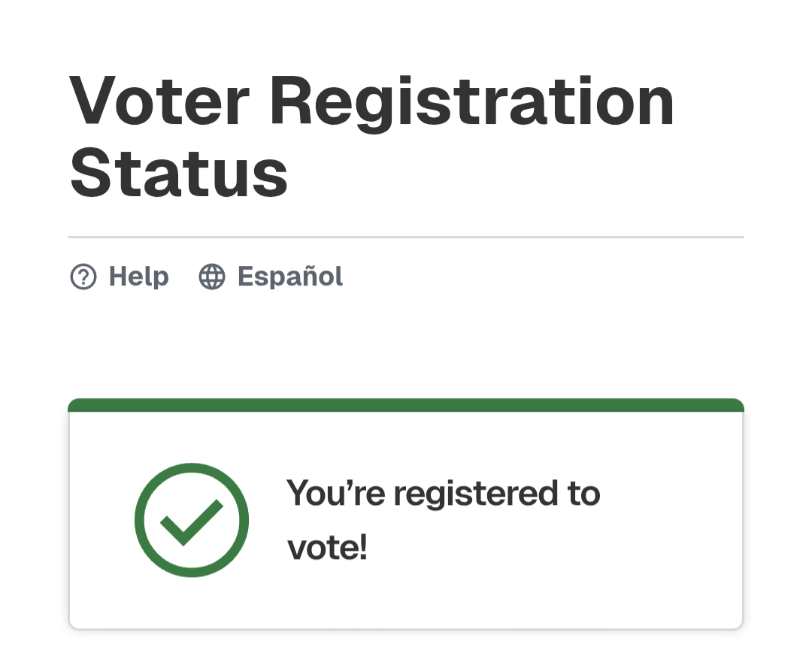Open the Help link text
The image size is (812, 665).
[x=139, y=277]
